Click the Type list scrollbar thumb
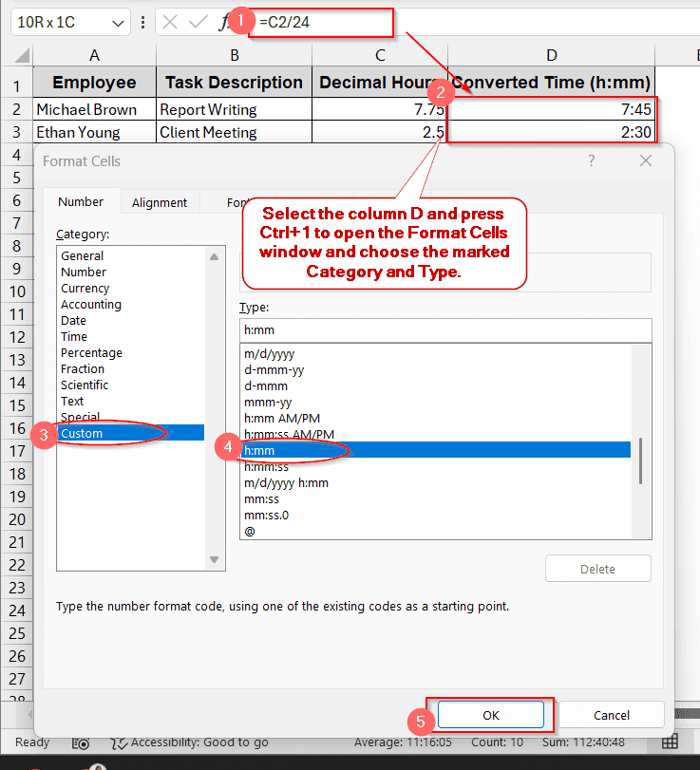Image resolution: width=700 pixels, height=770 pixels. pyautogui.click(x=640, y=460)
